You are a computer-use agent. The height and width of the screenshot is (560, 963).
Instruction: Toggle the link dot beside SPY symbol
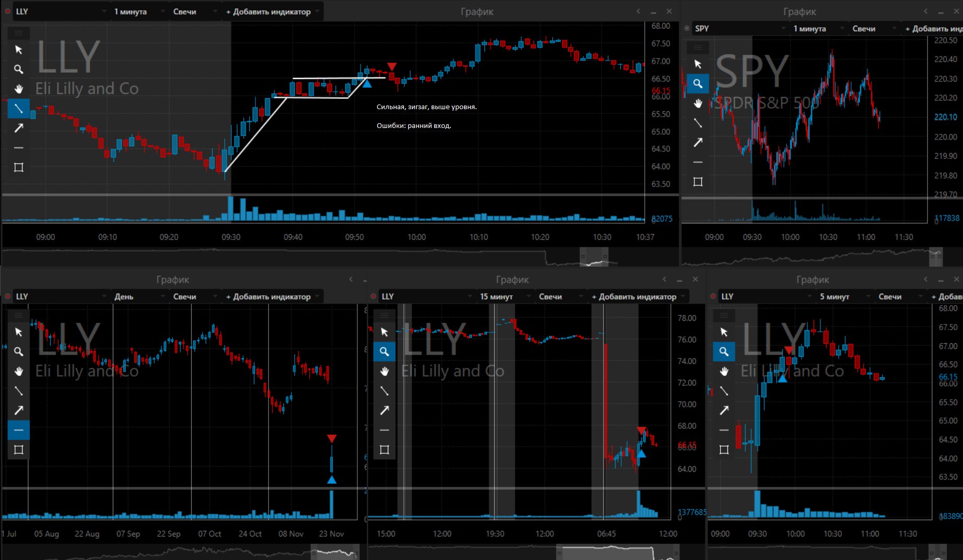pyautogui.click(x=687, y=28)
